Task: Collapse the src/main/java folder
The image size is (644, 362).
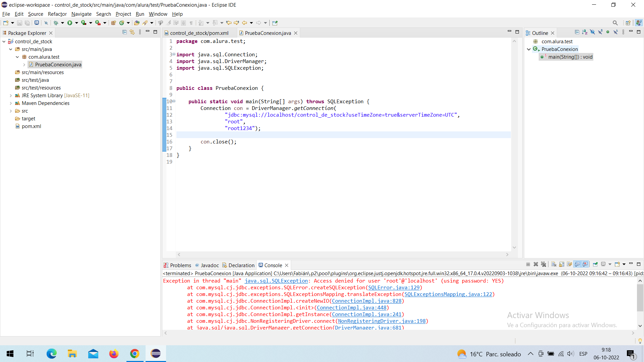Action: 11,49
